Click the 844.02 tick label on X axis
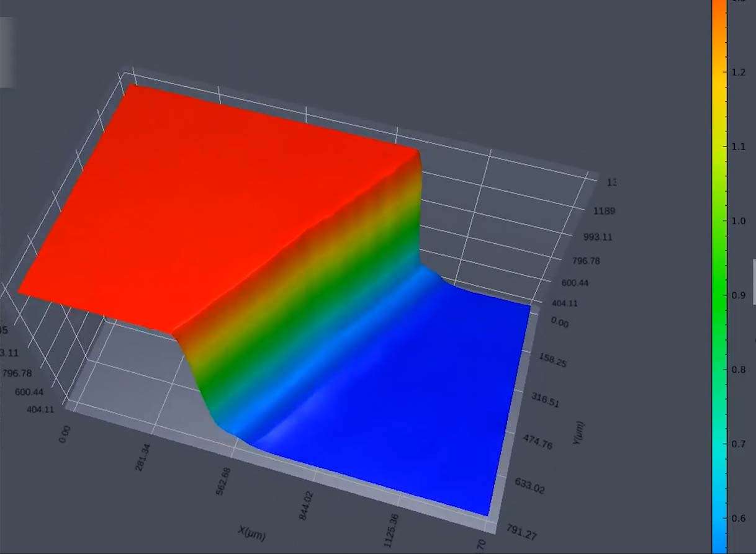 point(306,505)
